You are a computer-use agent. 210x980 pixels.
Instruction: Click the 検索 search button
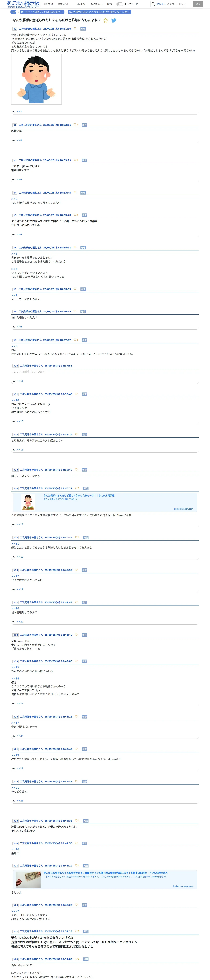(198, 4)
